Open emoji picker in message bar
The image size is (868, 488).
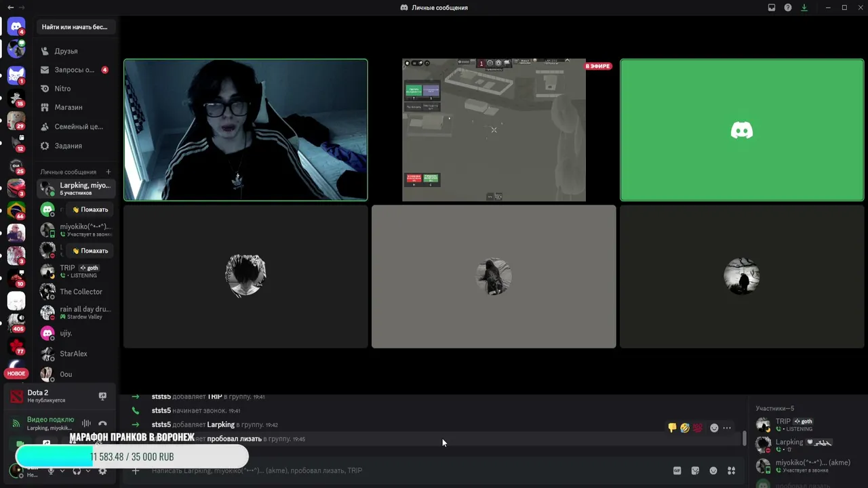click(x=713, y=470)
